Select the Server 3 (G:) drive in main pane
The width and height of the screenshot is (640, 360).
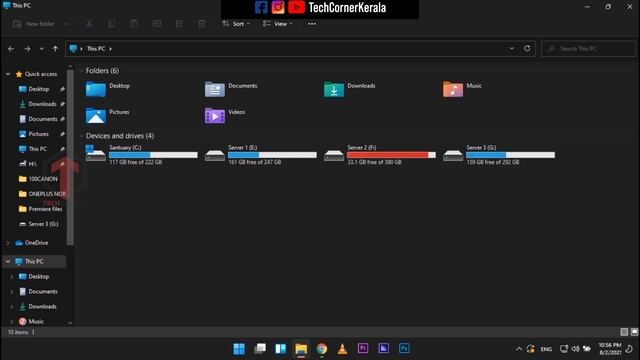click(499, 155)
